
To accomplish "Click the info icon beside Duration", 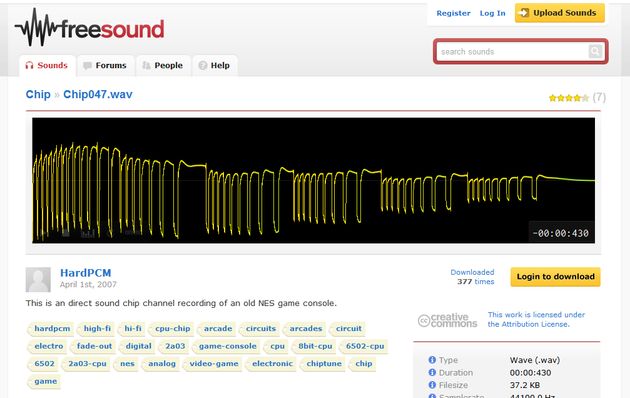I will tap(432, 372).
